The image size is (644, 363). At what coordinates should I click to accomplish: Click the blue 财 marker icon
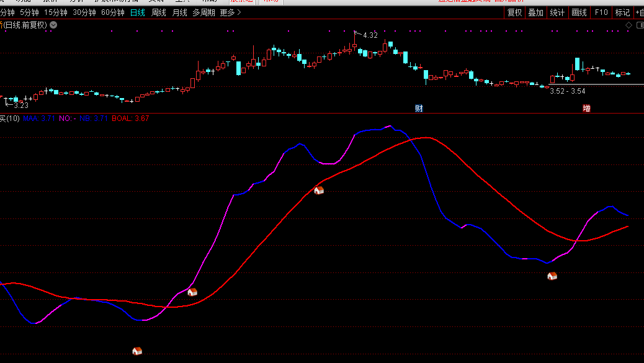coord(419,108)
